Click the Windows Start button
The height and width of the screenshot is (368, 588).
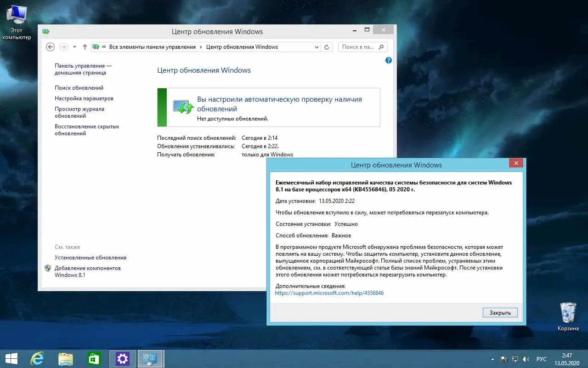[11, 359]
